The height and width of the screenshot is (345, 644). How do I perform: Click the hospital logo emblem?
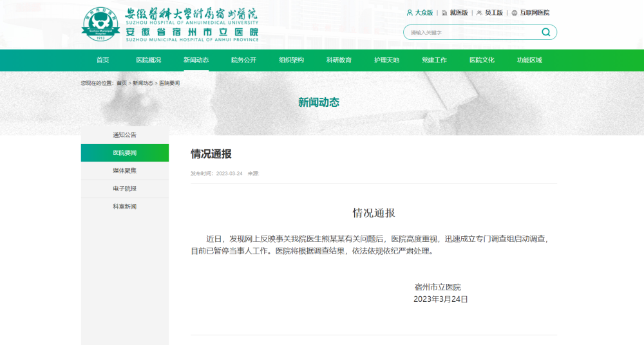(x=100, y=24)
